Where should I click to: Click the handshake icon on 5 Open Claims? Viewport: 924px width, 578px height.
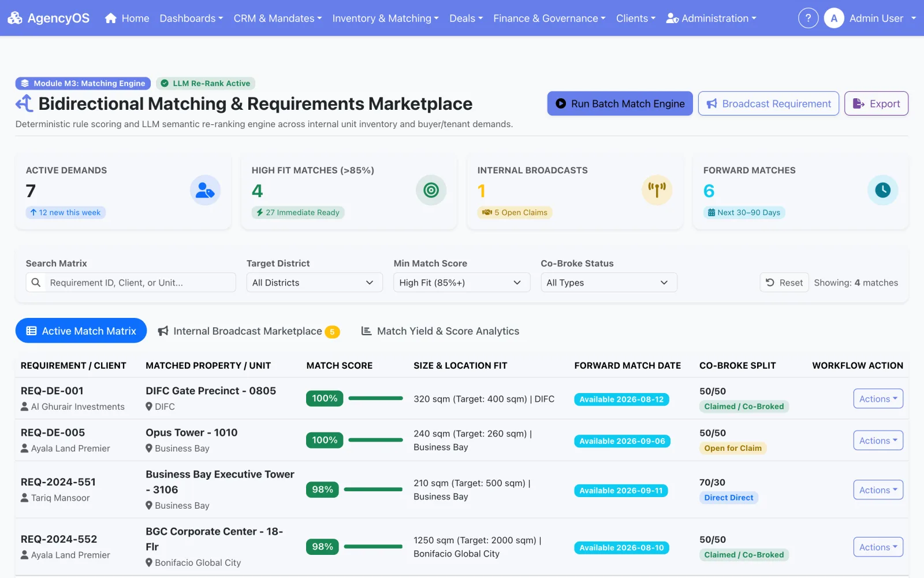pyautogui.click(x=487, y=213)
